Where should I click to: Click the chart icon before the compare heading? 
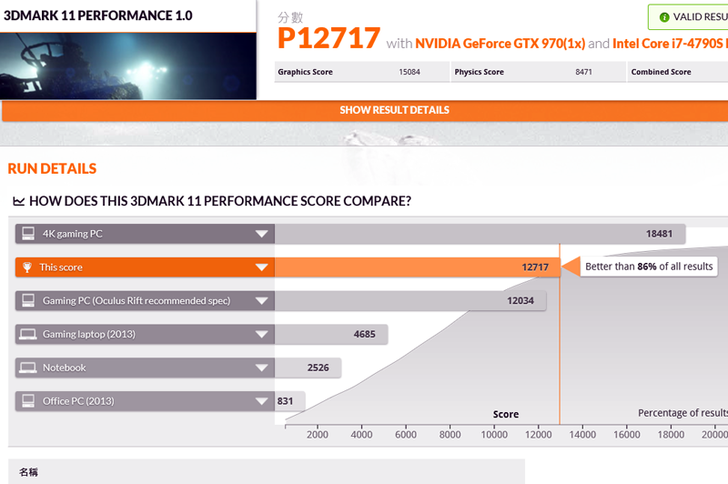[18, 201]
